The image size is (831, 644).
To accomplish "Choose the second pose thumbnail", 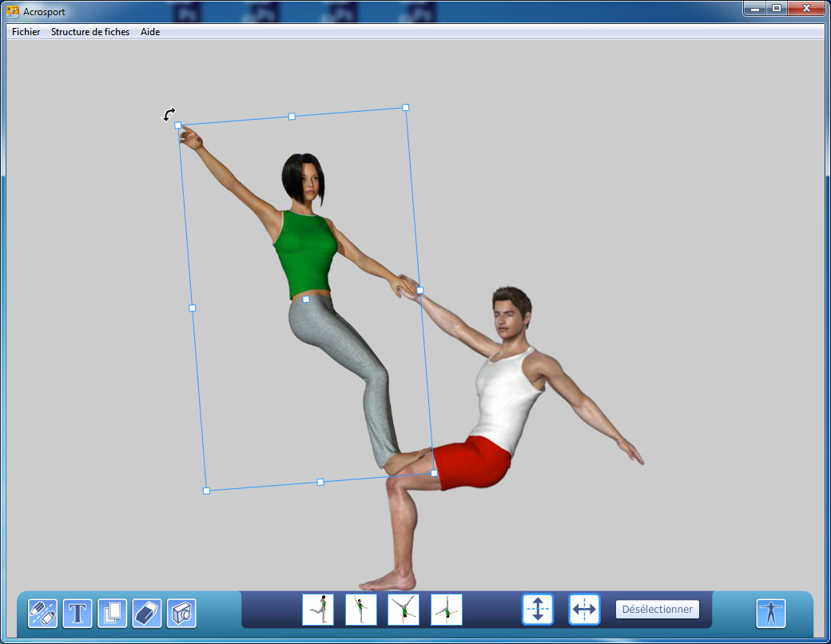I will point(361,610).
